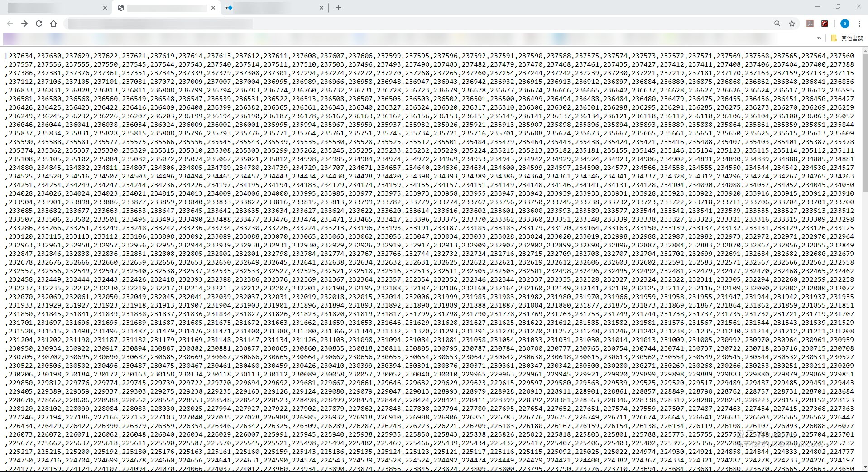This screenshot has height=472, width=868.
Task: Click the number 232070
Action: 21,297
